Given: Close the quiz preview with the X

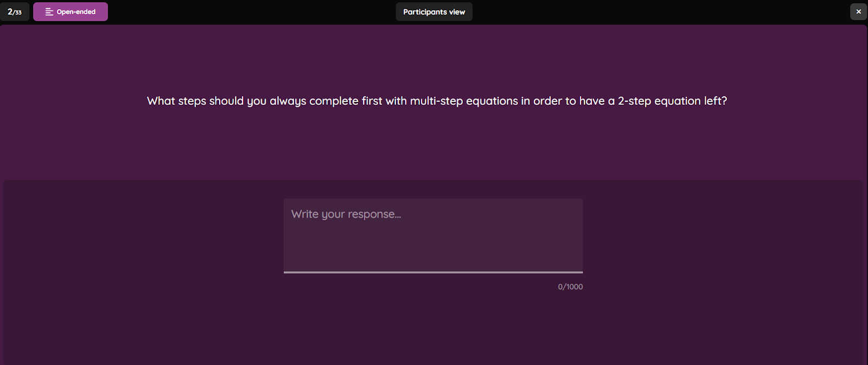Looking at the screenshot, I should 858,11.
